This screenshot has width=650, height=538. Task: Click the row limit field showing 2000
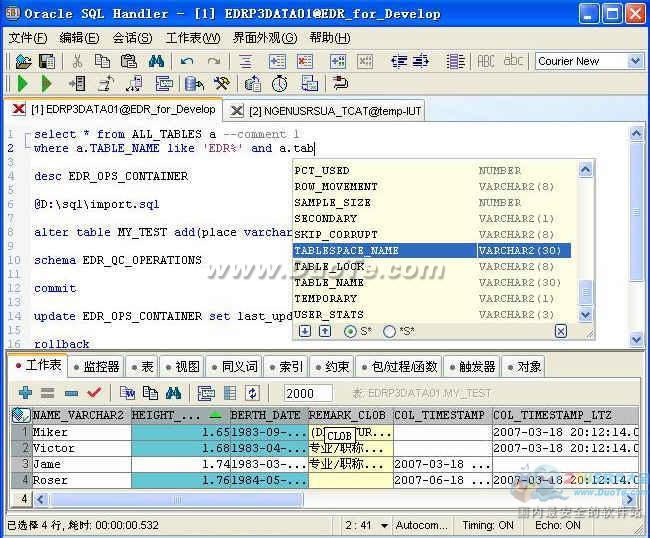(x=308, y=393)
